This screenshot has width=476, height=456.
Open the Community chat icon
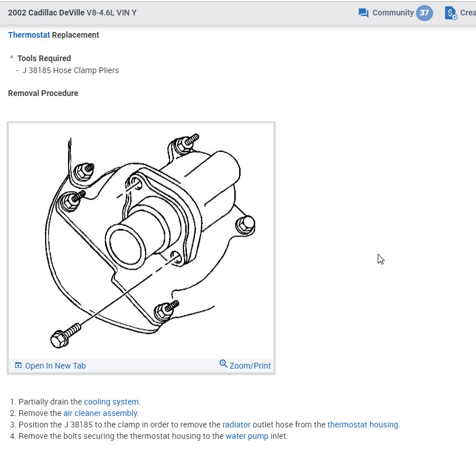click(x=363, y=13)
